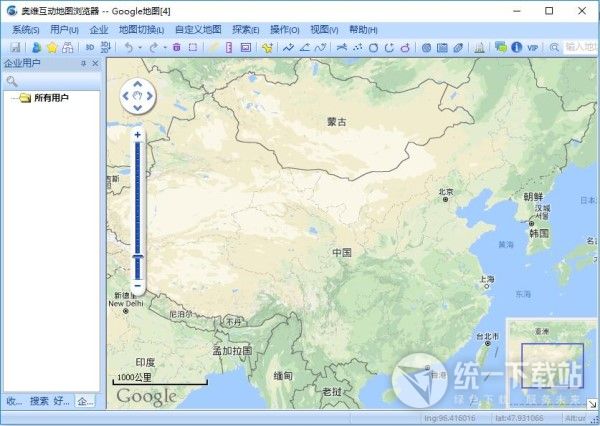Open the 地图切换(L) menu

pos(141,29)
